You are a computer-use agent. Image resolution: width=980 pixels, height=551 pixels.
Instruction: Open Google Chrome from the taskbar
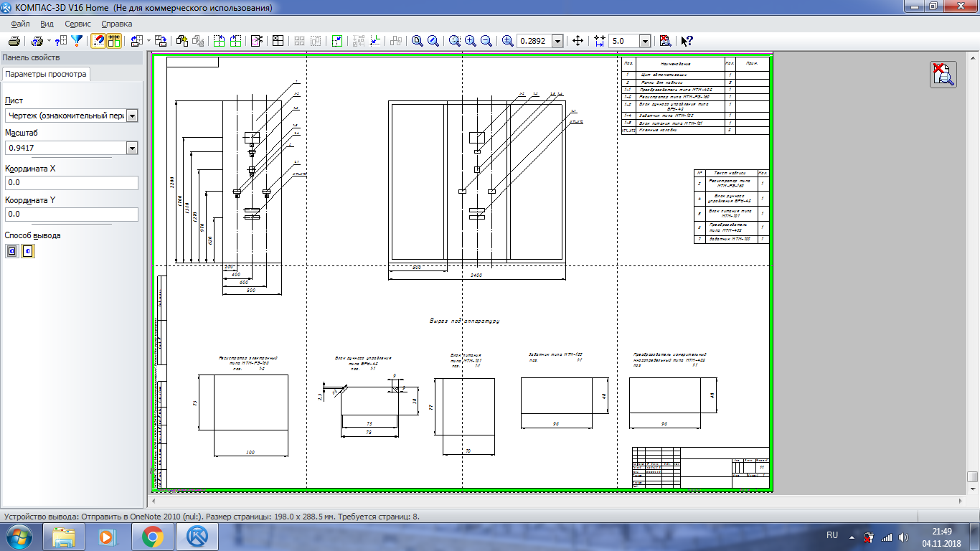click(x=151, y=536)
